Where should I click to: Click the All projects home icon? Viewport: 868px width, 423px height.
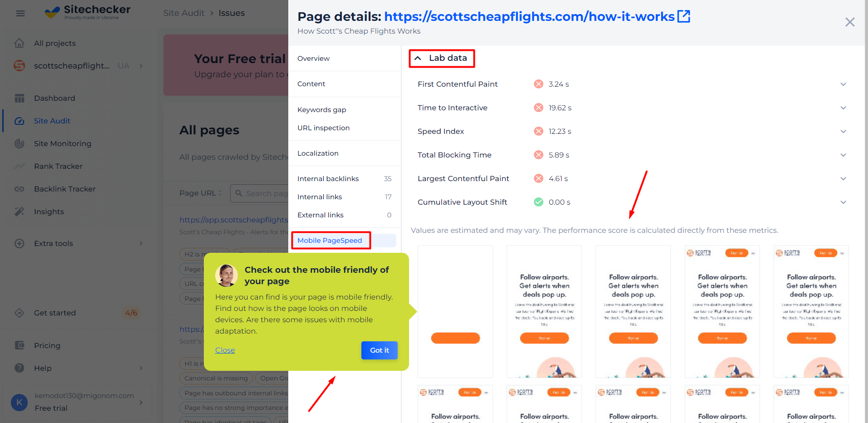pos(20,43)
